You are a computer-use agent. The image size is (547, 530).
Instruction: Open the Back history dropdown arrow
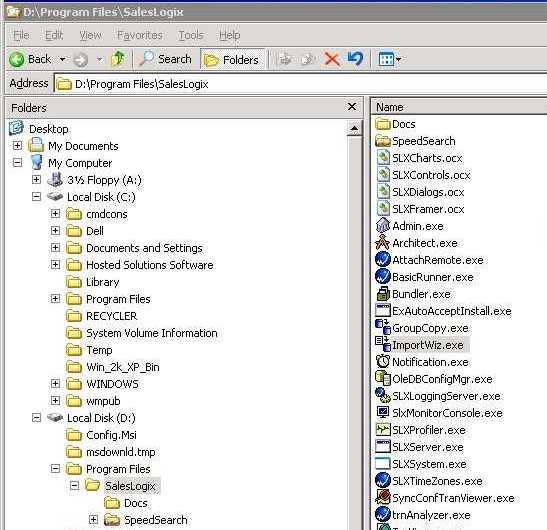tap(62, 59)
